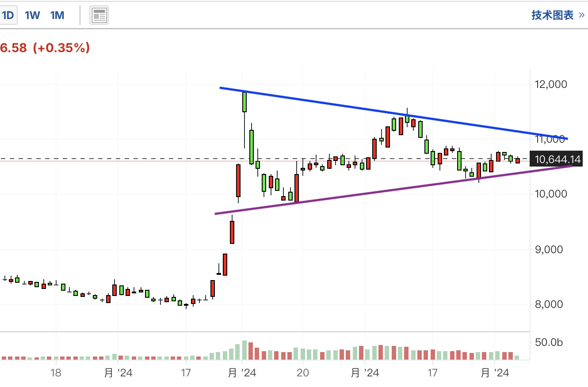Click the 11,000 price axis label

tap(551, 139)
